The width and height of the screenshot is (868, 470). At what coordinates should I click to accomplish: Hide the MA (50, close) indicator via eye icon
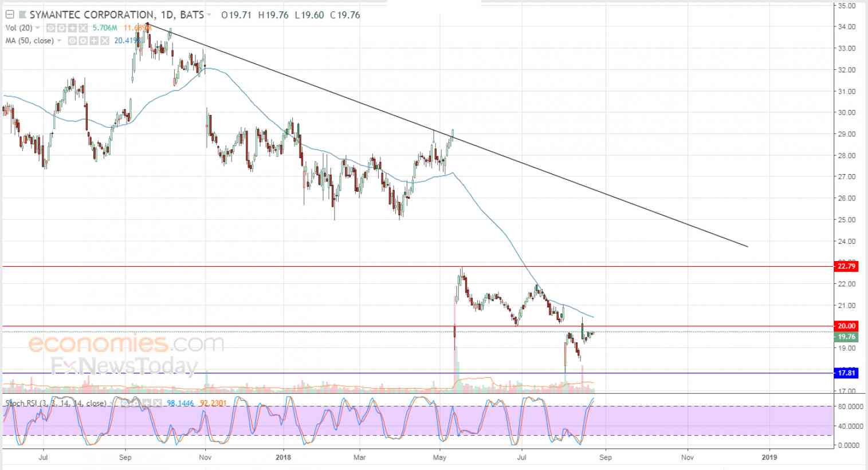72,41
